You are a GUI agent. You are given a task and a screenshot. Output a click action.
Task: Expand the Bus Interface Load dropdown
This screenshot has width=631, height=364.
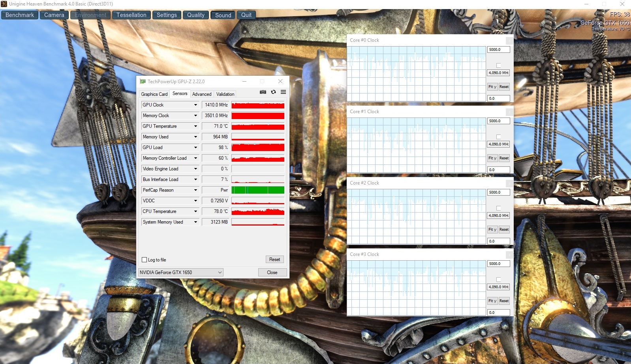click(195, 179)
